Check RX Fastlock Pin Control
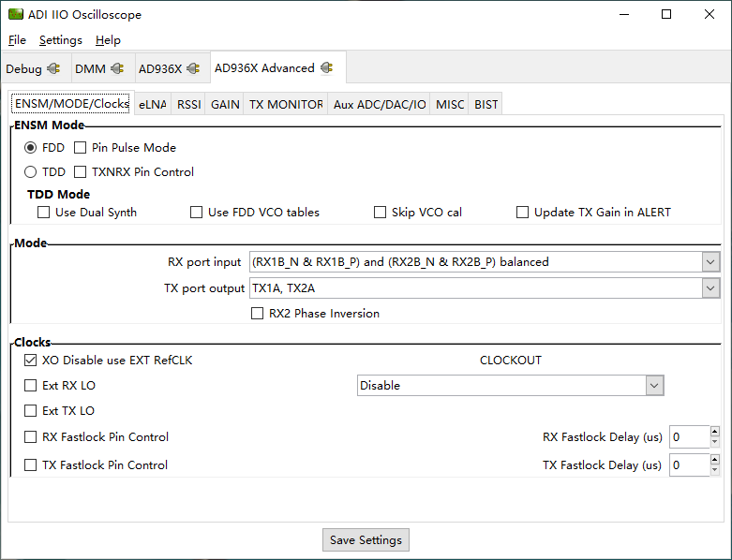The image size is (732, 560). [30, 437]
